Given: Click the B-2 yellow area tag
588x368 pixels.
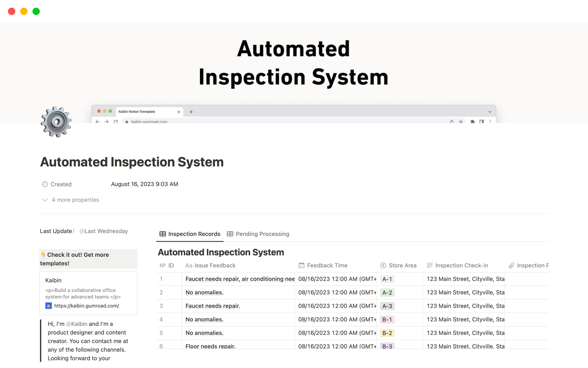Looking at the screenshot, I should pyautogui.click(x=387, y=333).
